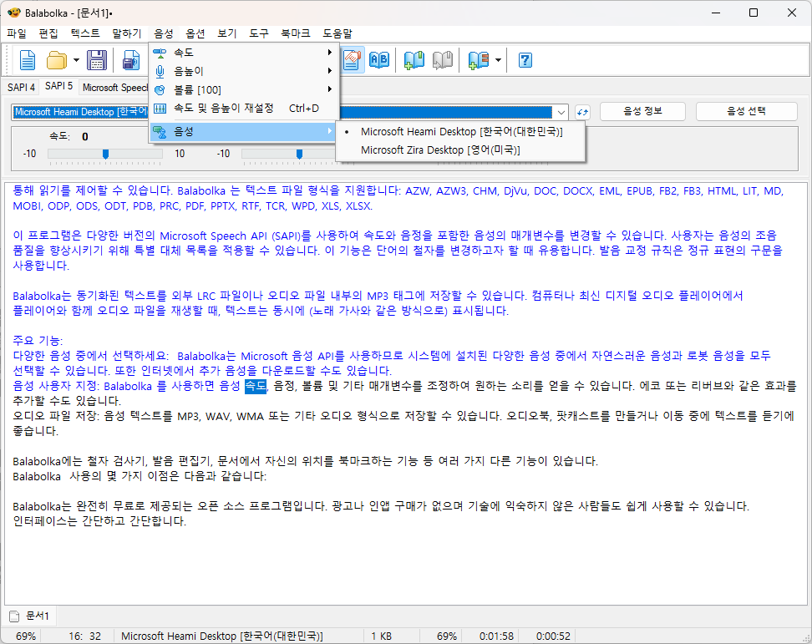Image resolution: width=812 pixels, height=644 pixels.
Task: Open help with the question mark icon
Action: point(525,60)
